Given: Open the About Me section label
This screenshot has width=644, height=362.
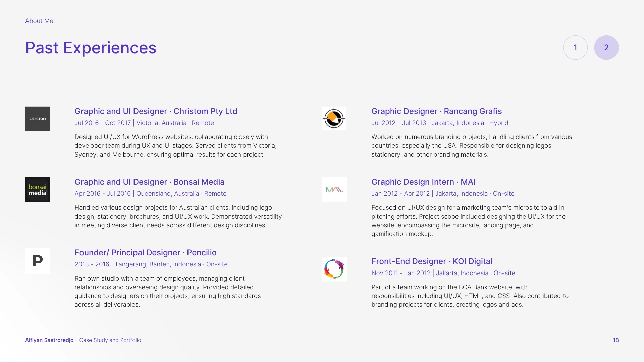Looking at the screenshot, I should point(39,21).
